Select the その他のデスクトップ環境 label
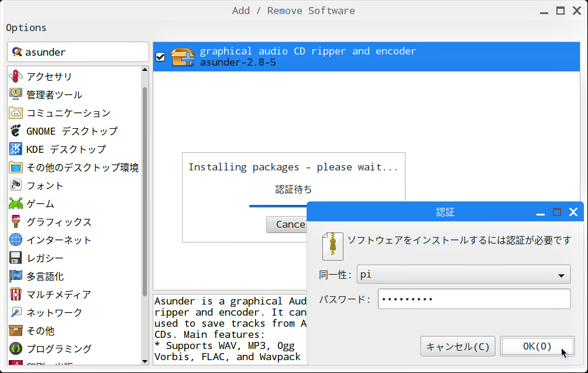Screen dimensions: 588x373 (x=82, y=167)
